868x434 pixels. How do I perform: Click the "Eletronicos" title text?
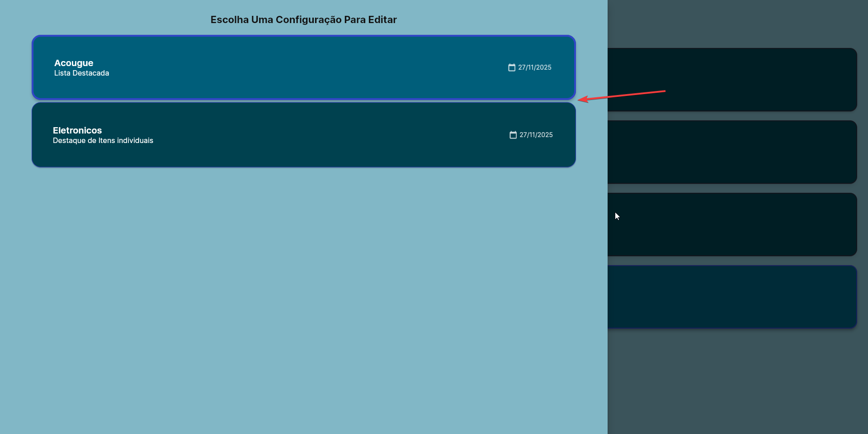coord(77,130)
